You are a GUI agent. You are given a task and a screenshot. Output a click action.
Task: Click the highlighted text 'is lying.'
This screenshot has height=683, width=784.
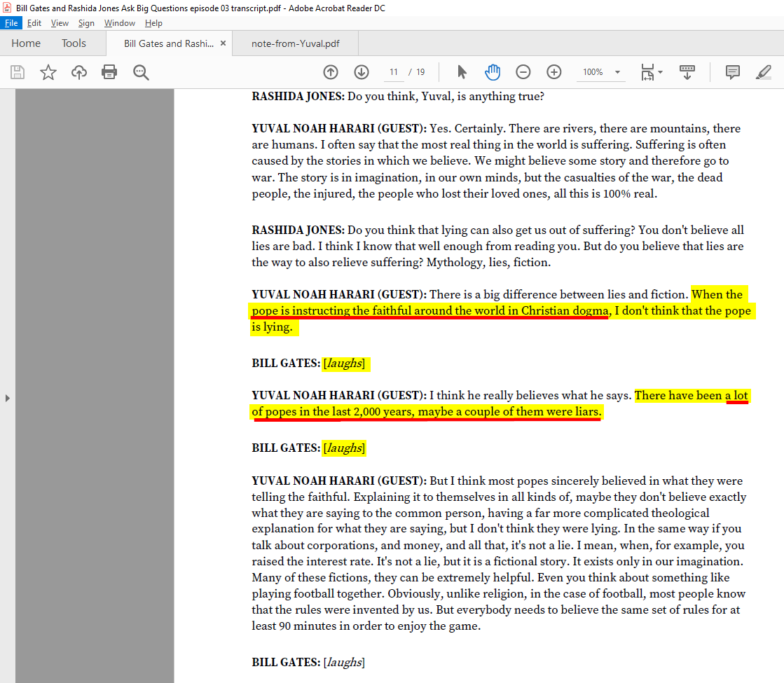(272, 327)
